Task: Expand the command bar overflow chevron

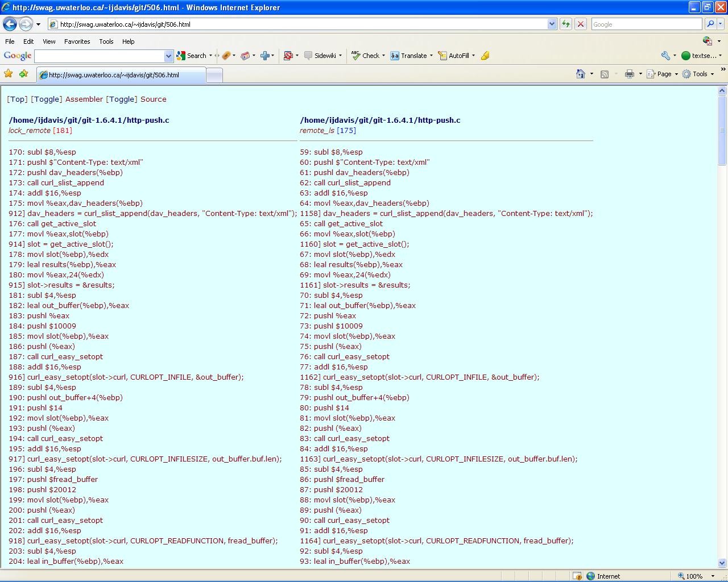Action: click(723, 70)
